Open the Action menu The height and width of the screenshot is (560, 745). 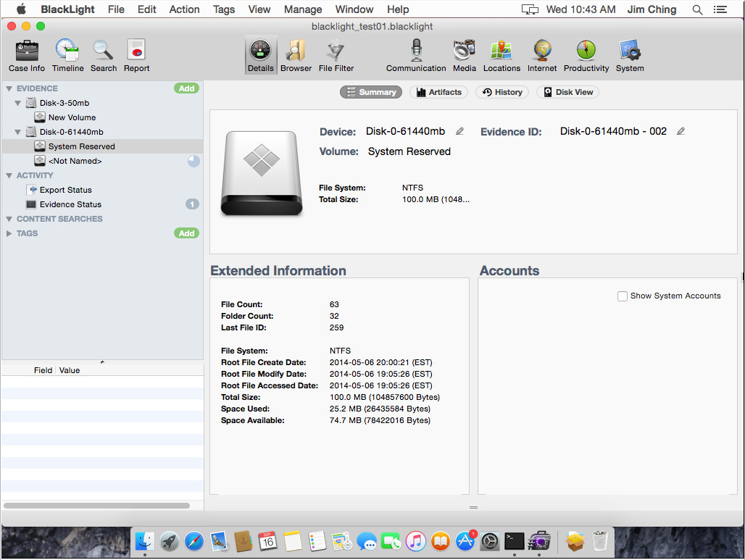(184, 9)
